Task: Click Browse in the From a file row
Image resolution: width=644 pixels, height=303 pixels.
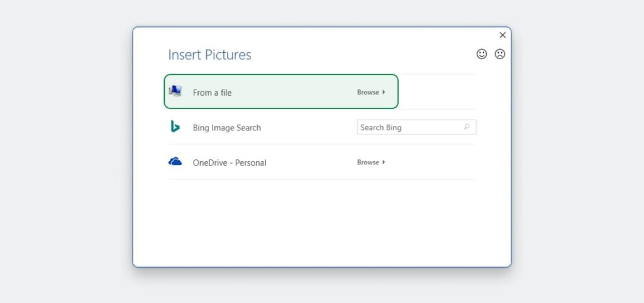Action: (x=368, y=93)
